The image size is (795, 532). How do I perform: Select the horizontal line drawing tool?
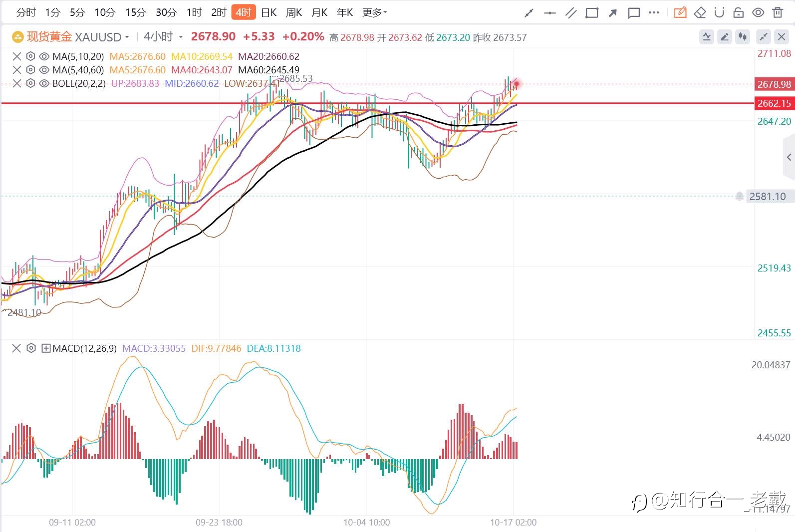550,13
